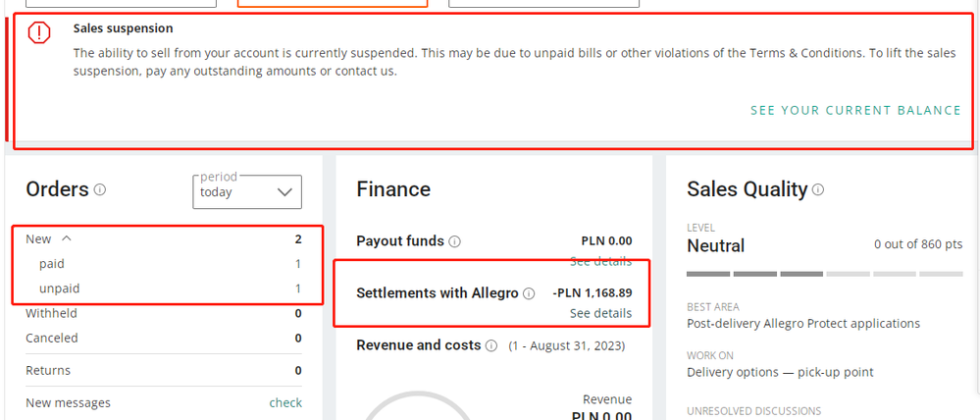Image resolution: width=980 pixels, height=420 pixels.
Task: Collapse the New orders section chevron
Action: [x=67, y=238]
